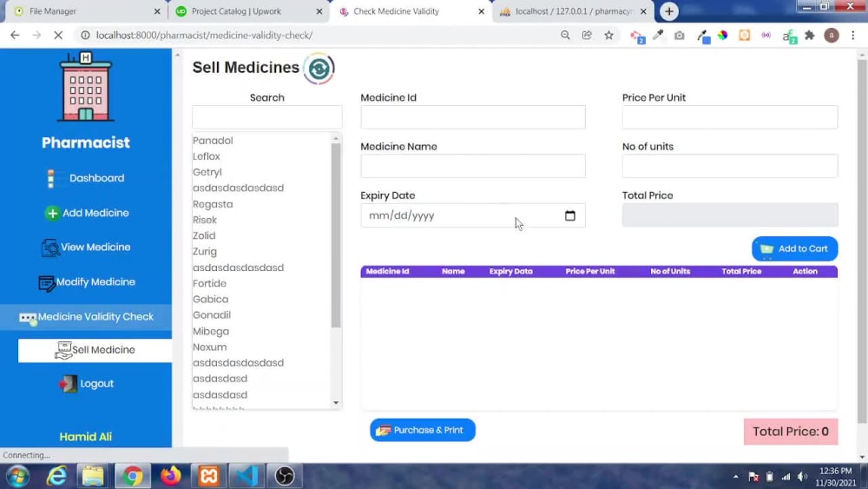Click the refresh icon beside Sell Medicines
This screenshot has width=868, height=489.
[x=319, y=68]
